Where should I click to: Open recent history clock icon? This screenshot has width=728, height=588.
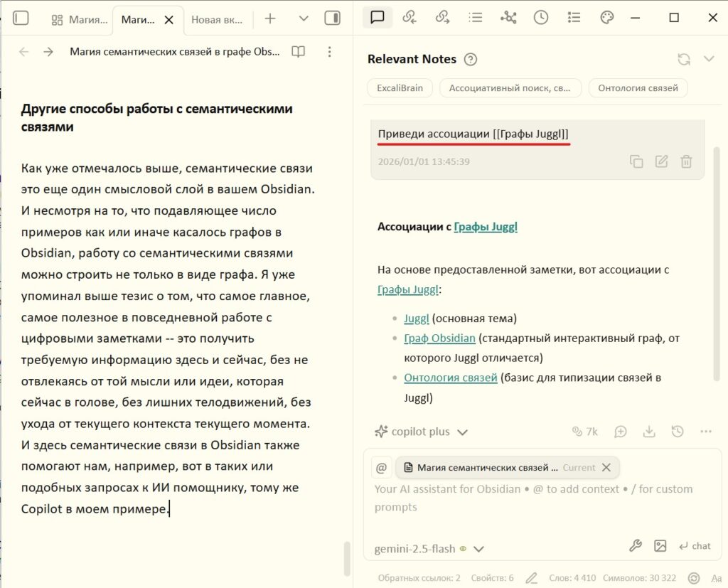(540, 18)
